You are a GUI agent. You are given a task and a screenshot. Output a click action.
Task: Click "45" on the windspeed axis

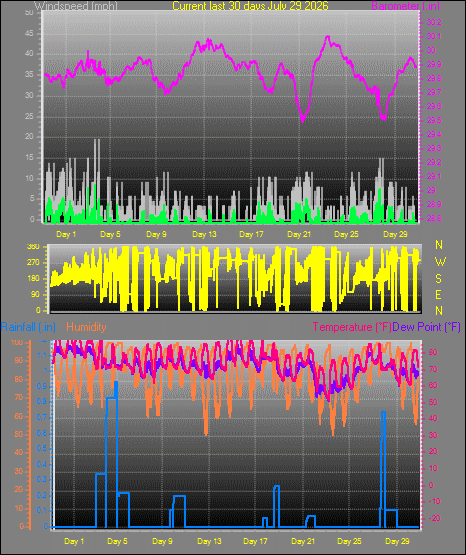pyautogui.click(x=29, y=34)
